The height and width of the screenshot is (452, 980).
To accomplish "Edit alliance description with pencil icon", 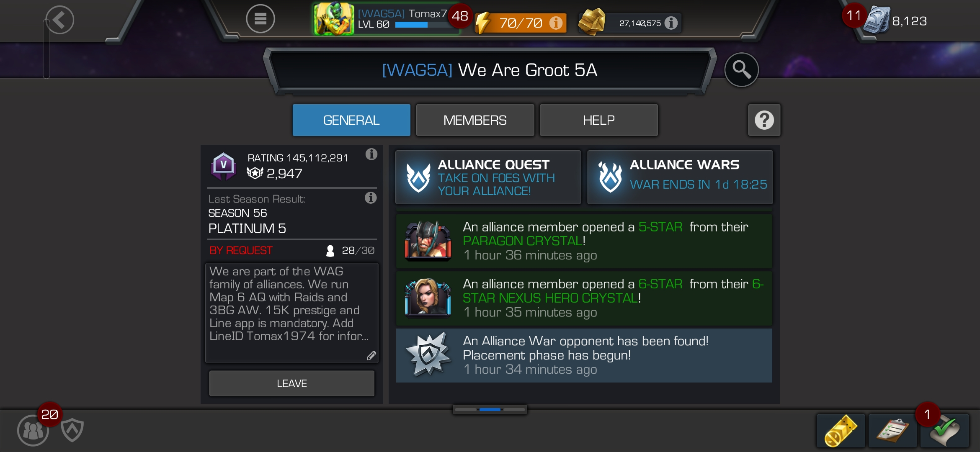I will (371, 355).
